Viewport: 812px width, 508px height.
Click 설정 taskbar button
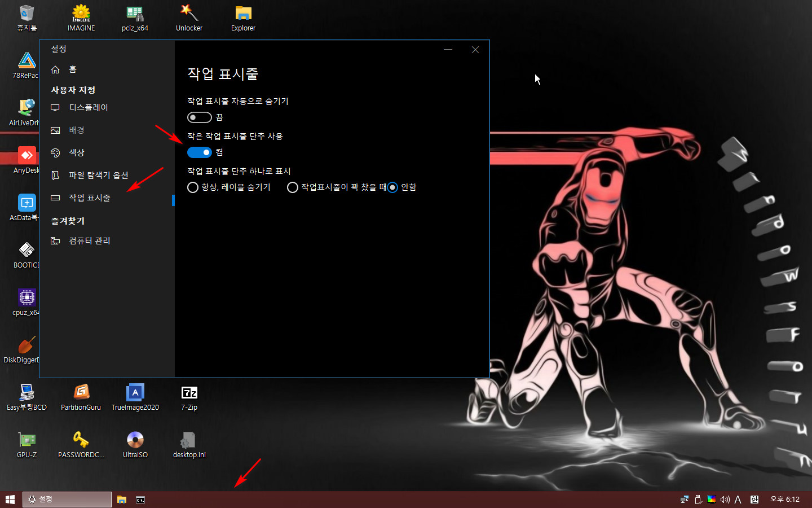coord(67,500)
